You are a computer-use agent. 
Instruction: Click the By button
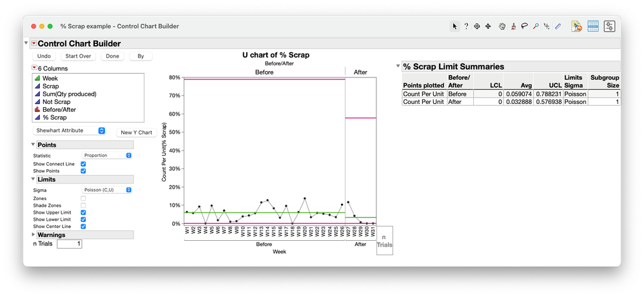tap(141, 56)
